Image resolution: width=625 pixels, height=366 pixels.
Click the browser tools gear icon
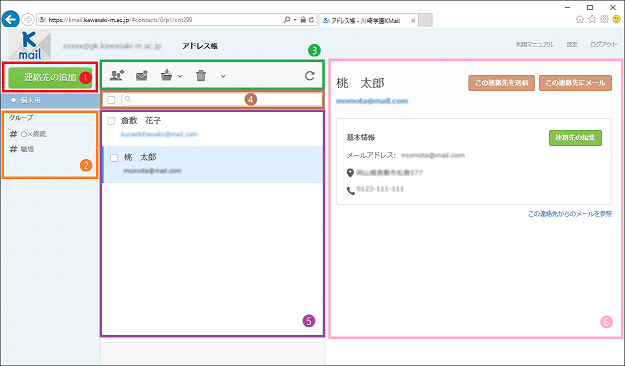605,19
